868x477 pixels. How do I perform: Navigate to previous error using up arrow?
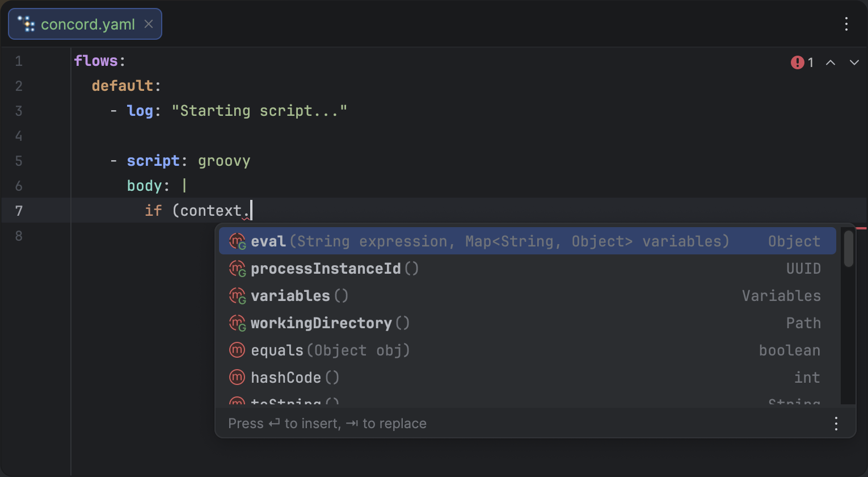830,62
